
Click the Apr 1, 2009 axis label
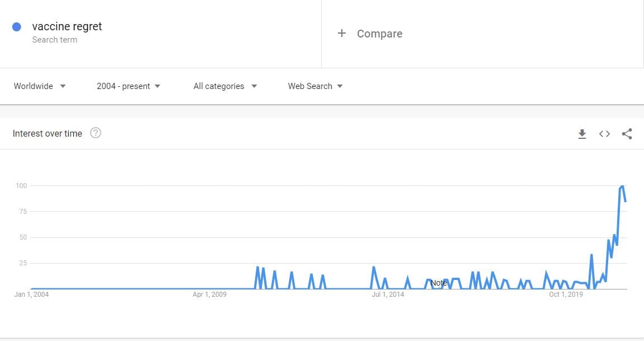click(x=209, y=294)
